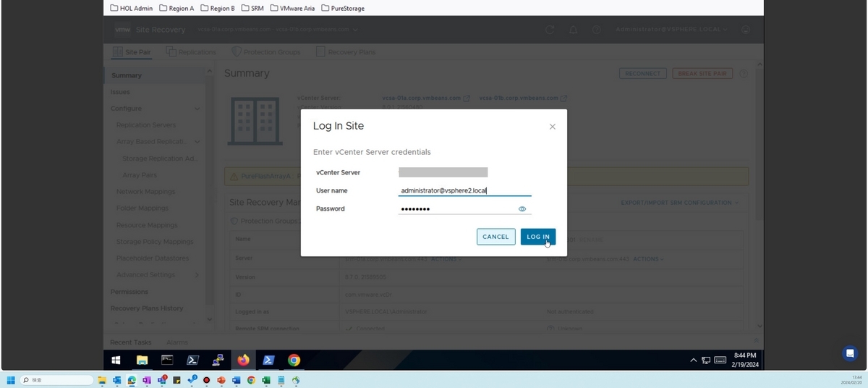Open Word on the outer taskbar
This screenshot has width=868, height=388.
tap(237, 380)
